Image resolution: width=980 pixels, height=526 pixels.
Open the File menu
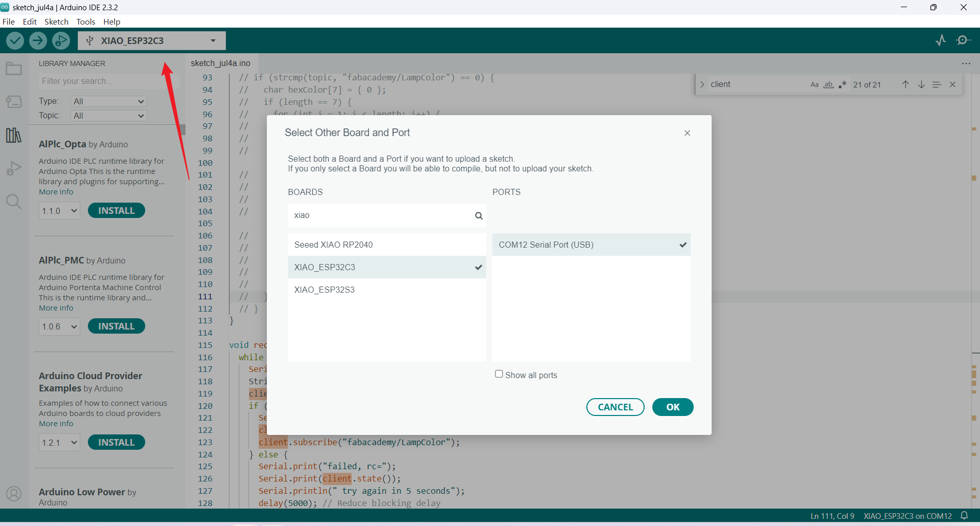(9, 21)
